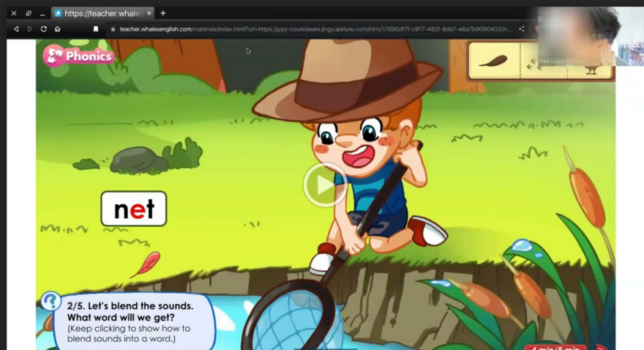This screenshot has width=644, height=350.
Task: Click the 'net' word card
Action: 134,209
